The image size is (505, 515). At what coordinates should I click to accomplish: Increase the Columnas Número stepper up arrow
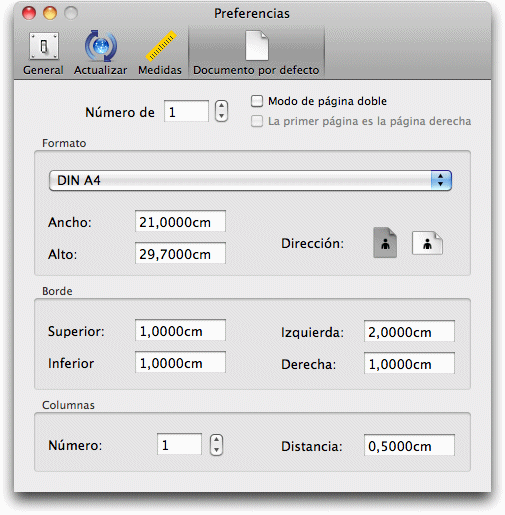[216, 440]
